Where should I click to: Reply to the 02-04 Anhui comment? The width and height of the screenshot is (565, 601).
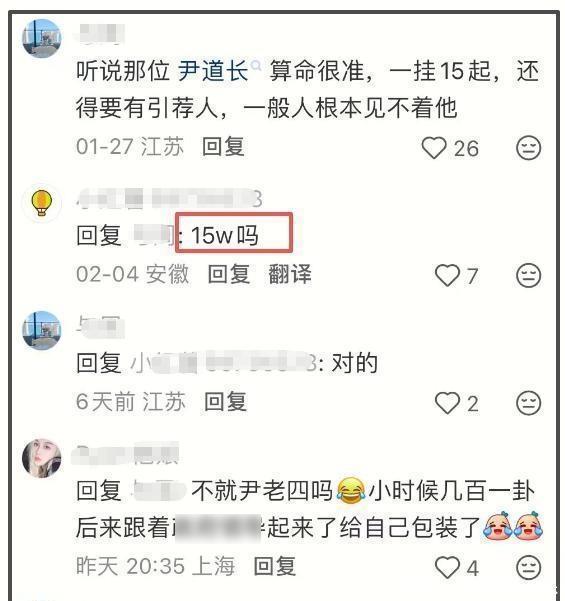tap(229, 274)
